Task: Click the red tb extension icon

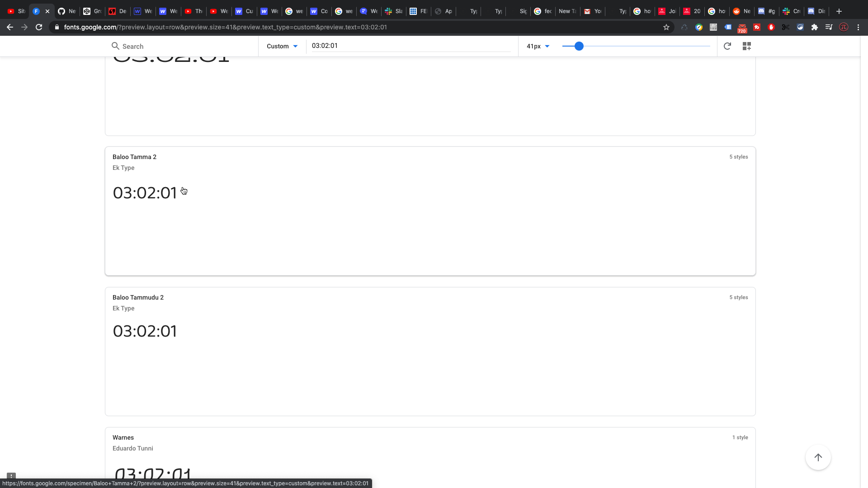Action: (757, 27)
